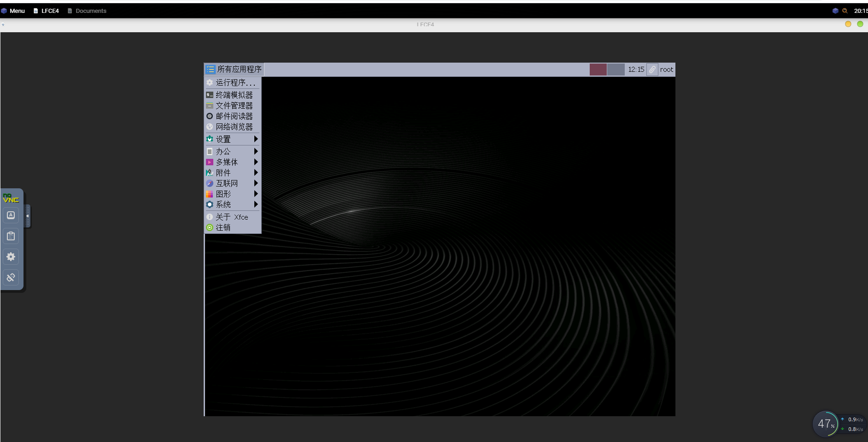Viewport: 868px width, 442px height.
Task: Click the green circle window button
Action: pos(860,24)
